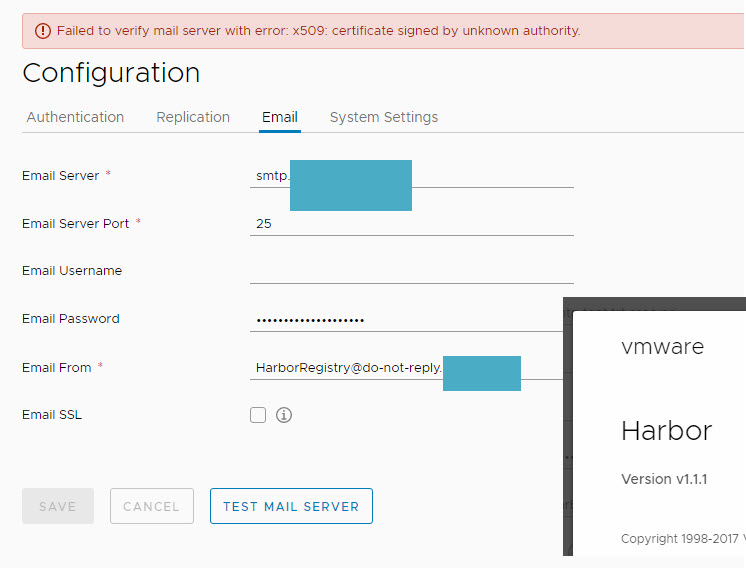Click the Email Server Port label
The width and height of the screenshot is (746, 568).
[75, 224]
